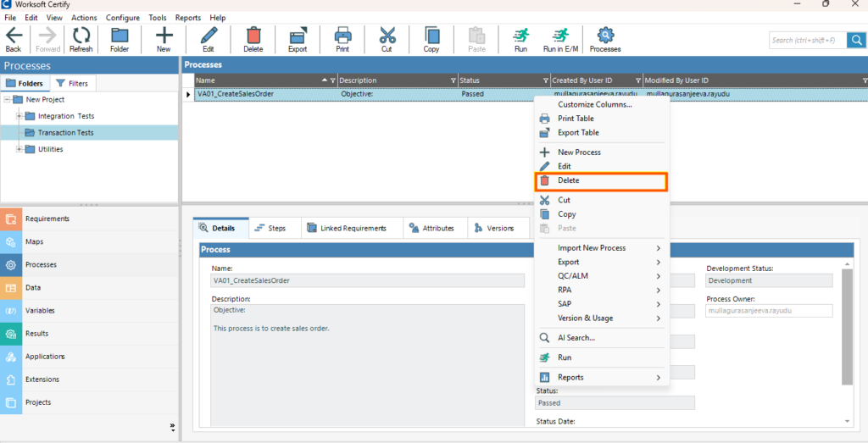868x443 pixels.
Task: Choose Customize Columns from context menu
Action: point(602,104)
